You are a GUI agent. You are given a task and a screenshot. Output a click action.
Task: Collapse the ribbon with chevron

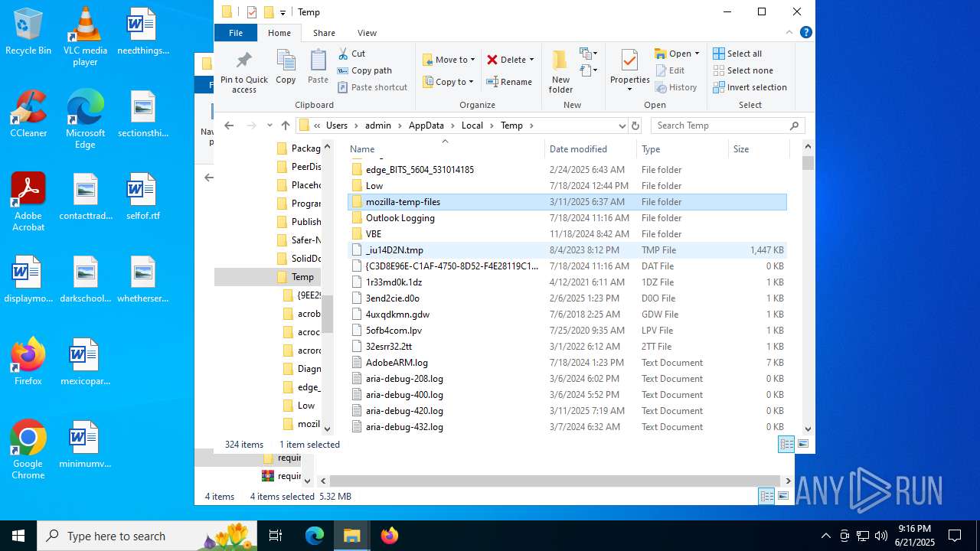pos(789,33)
